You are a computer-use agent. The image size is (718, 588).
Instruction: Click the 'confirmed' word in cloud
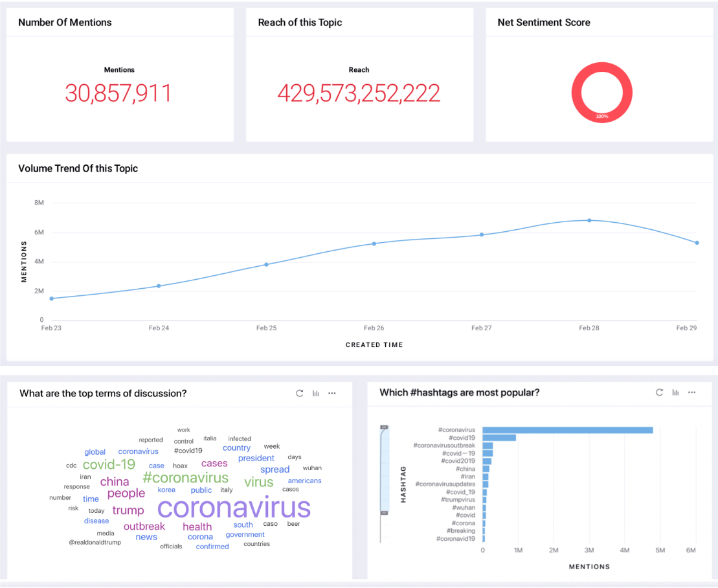point(212,547)
